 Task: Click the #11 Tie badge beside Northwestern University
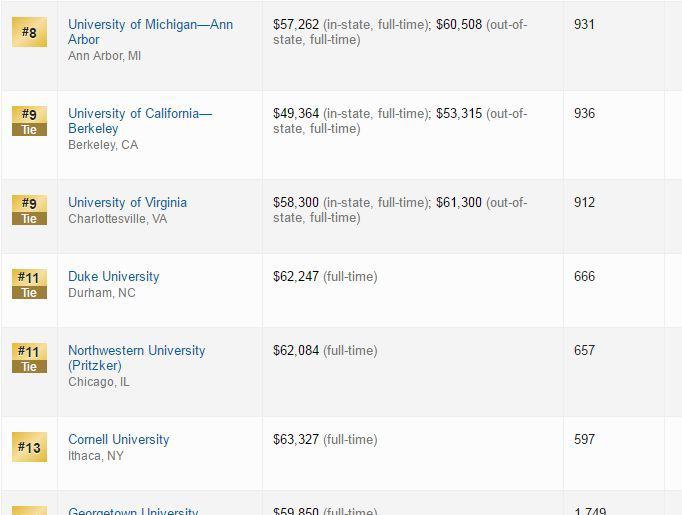click(29, 358)
